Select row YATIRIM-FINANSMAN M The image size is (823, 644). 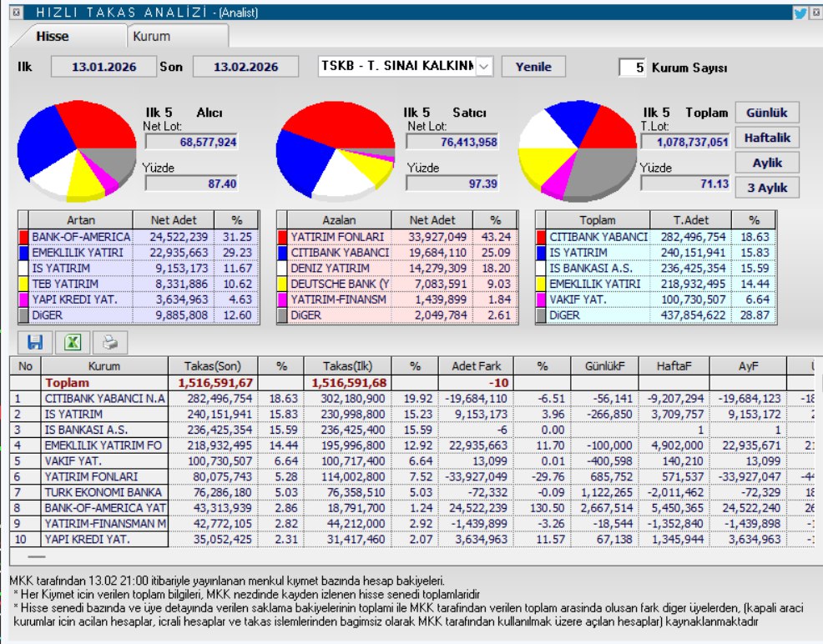pyautogui.click(x=412, y=524)
